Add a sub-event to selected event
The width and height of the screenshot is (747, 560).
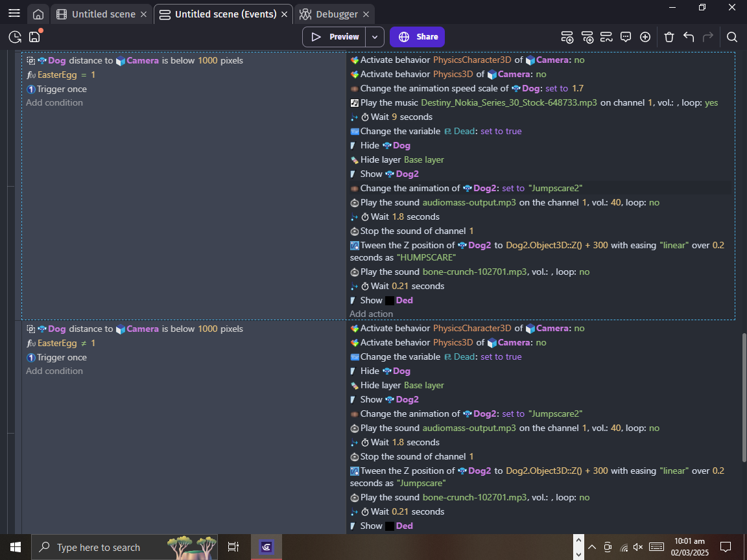click(x=587, y=37)
